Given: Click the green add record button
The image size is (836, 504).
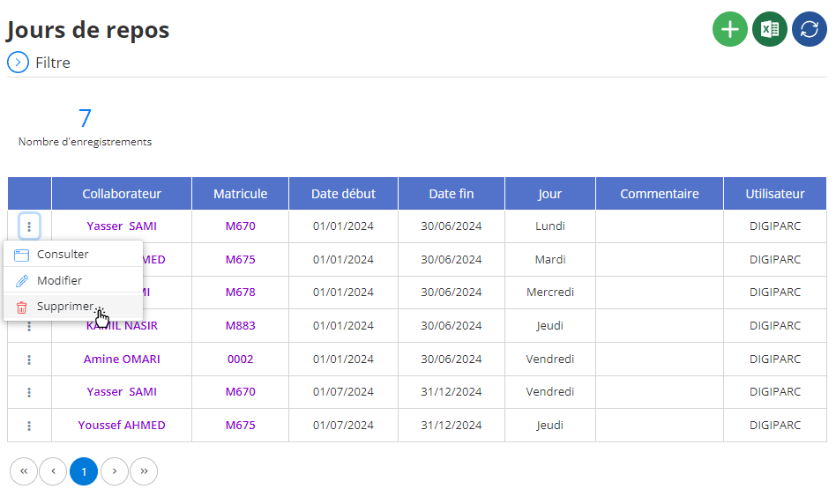Looking at the screenshot, I should click(729, 29).
